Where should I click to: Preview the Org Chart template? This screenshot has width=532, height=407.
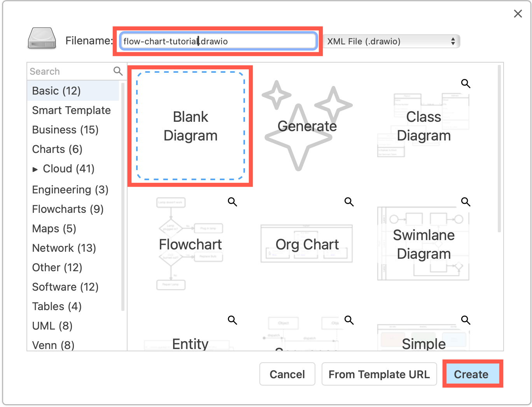coord(349,202)
